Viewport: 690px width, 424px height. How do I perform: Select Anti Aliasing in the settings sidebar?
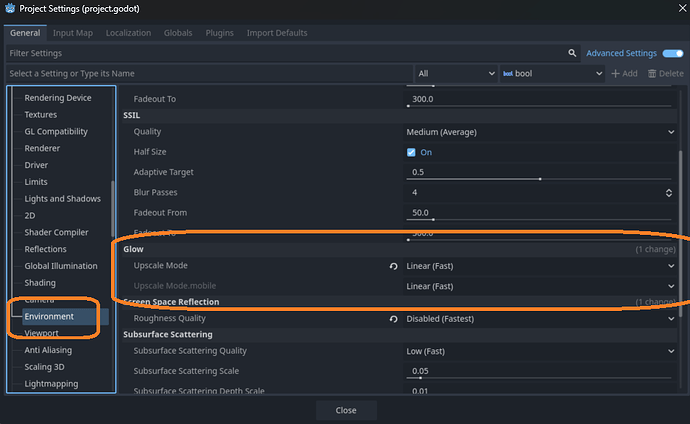pos(48,350)
